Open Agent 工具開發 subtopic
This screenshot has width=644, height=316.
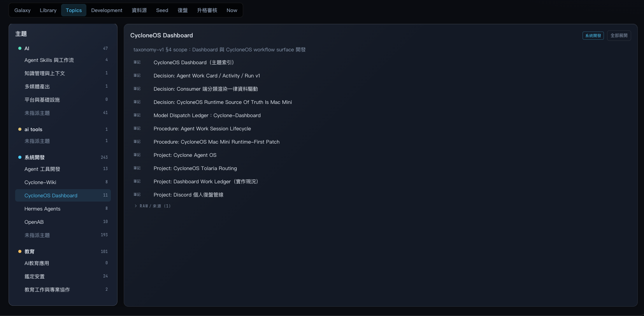coord(63,169)
